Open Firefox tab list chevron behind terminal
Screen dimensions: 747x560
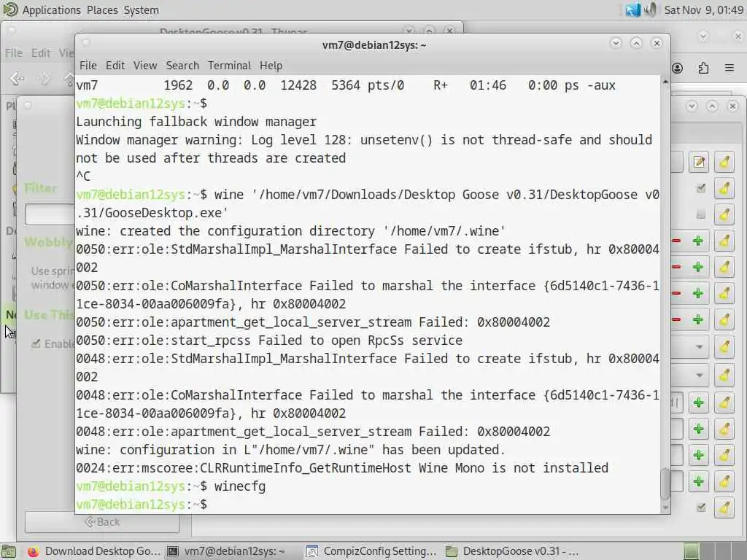pos(703,36)
